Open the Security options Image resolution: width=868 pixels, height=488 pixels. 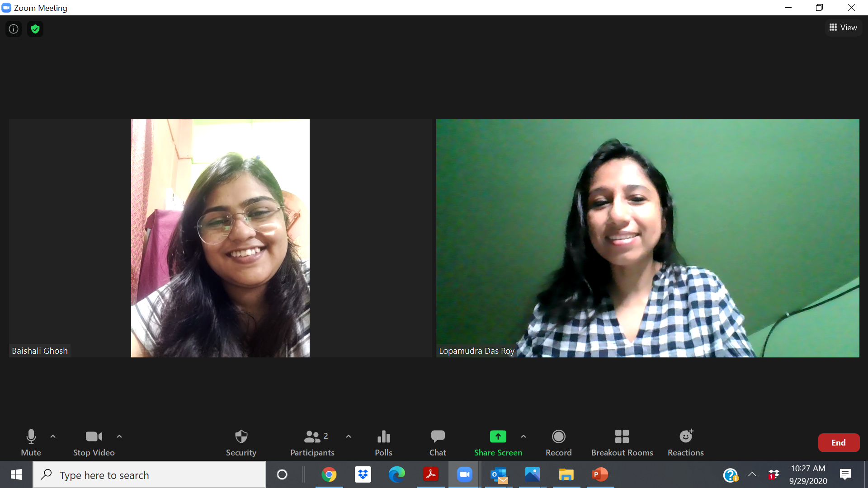click(x=241, y=442)
